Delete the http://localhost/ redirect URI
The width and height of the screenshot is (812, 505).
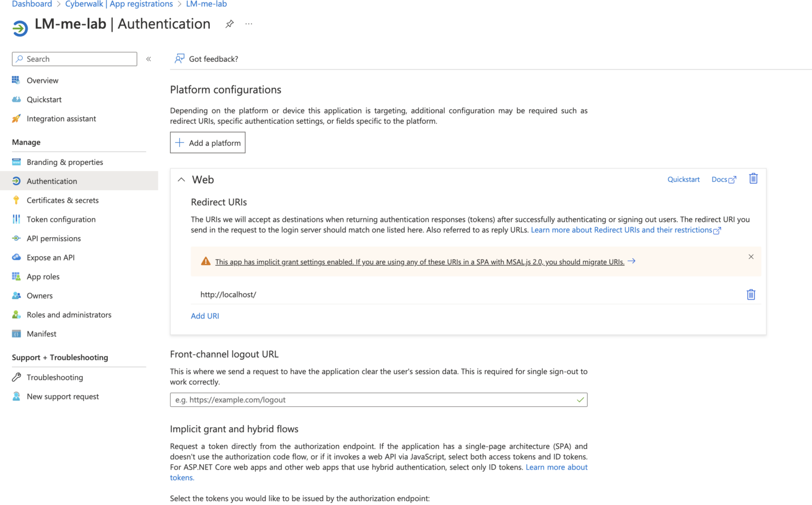pos(751,294)
